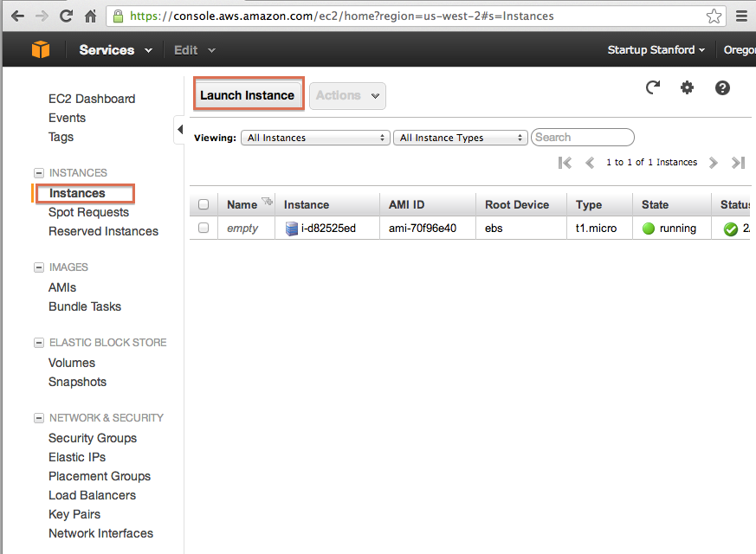Open the All Instance Types filter
756x554 pixels.
point(461,138)
